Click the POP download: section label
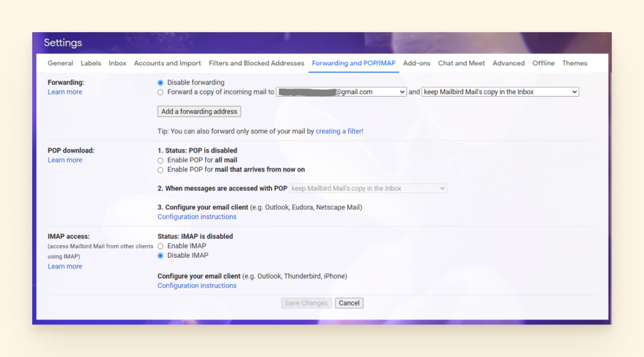Image resolution: width=644 pixels, height=357 pixels. (x=71, y=151)
